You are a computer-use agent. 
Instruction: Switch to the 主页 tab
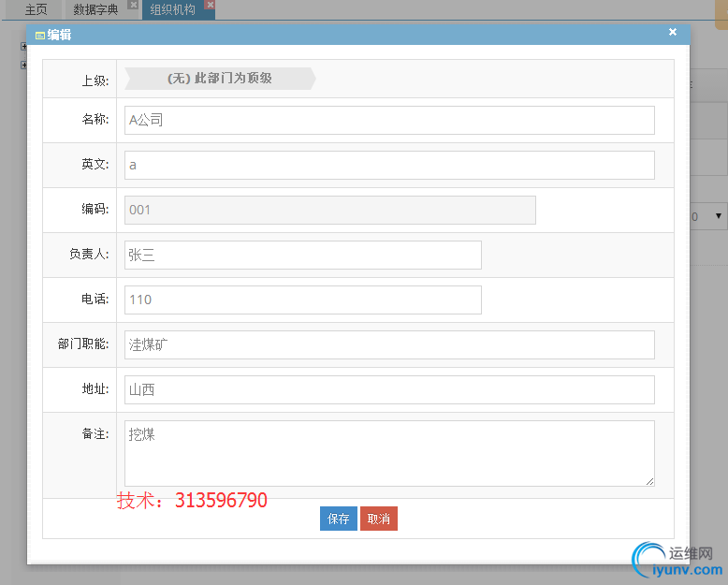36,9
